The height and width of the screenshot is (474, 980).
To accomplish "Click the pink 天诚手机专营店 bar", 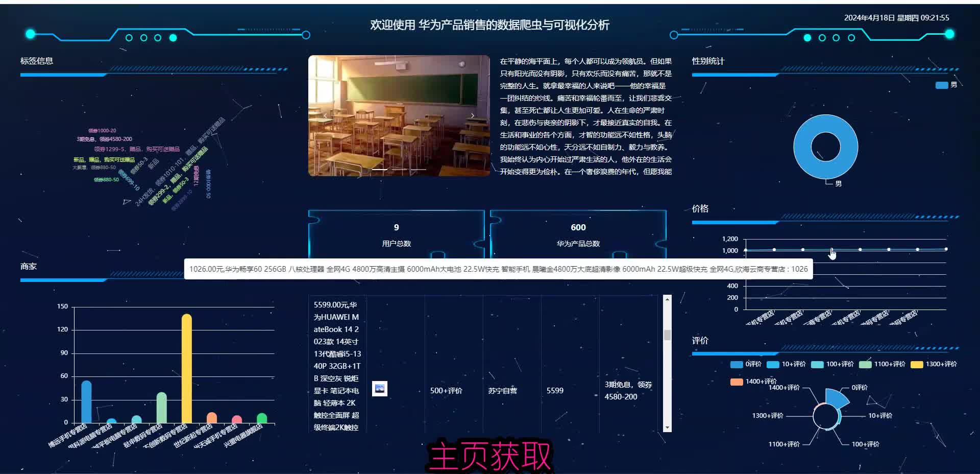I will 237,420.
